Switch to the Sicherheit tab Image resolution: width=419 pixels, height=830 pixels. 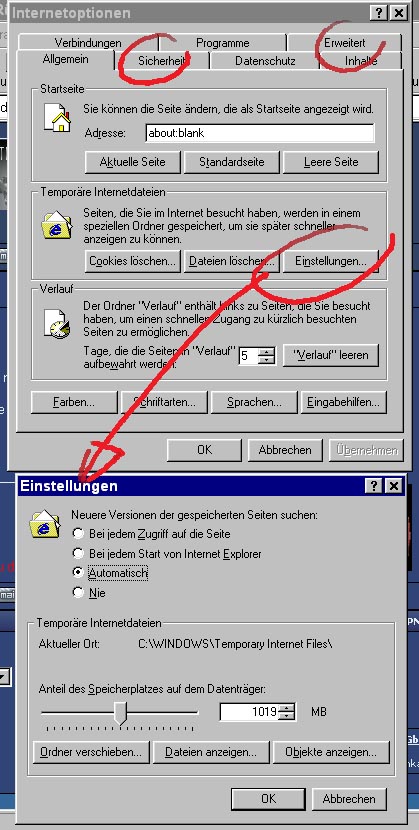[162, 61]
